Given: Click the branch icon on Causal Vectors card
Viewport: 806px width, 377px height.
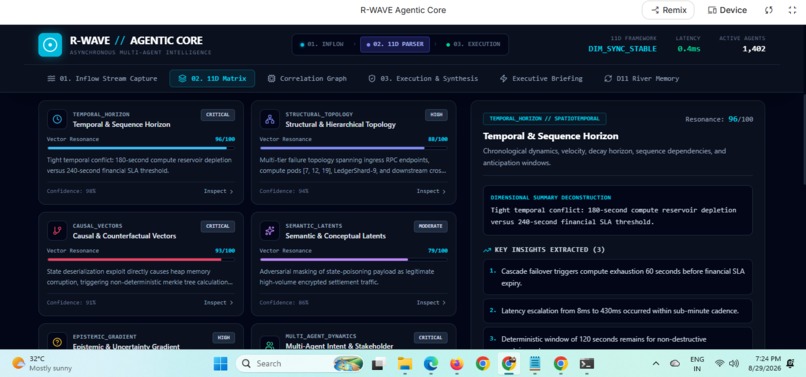Looking at the screenshot, I should click(57, 231).
